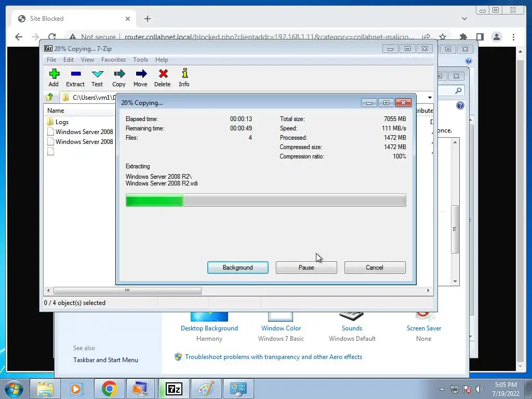Pause the copying operation
Screen dimensions: 532x399
pos(307,268)
